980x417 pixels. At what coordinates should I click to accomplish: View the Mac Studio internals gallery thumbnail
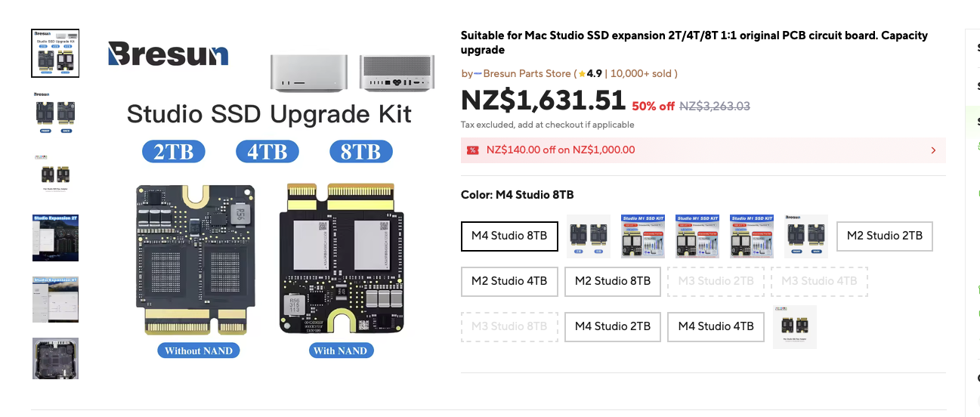(x=55, y=358)
